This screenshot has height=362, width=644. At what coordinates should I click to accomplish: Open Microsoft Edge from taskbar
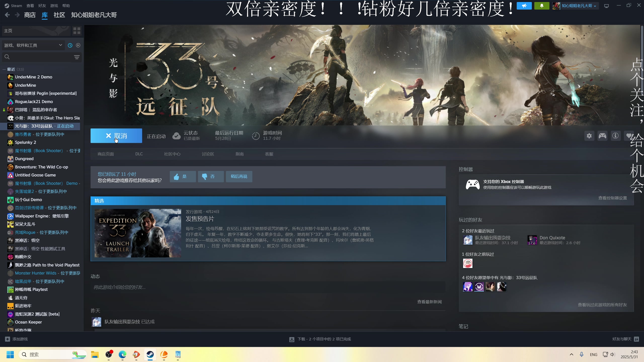click(x=123, y=355)
